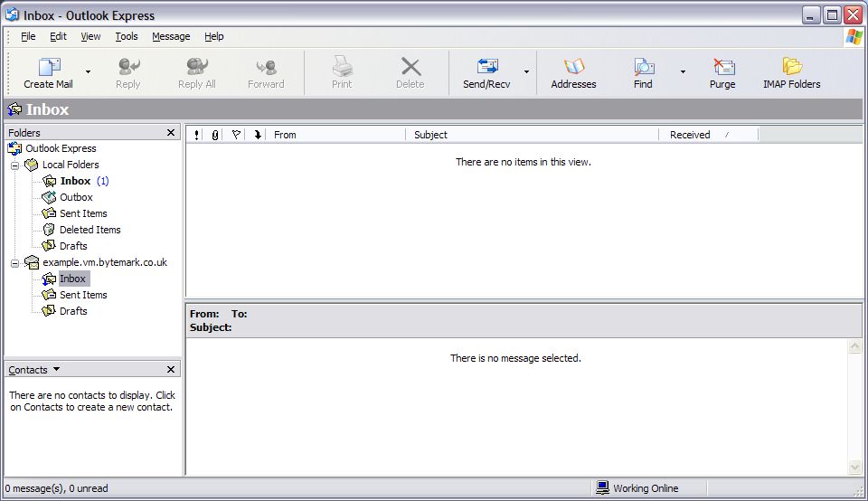The image size is (868, 501).
Task: Sort by the Attachment paperclip column
Action: (215, 135)
